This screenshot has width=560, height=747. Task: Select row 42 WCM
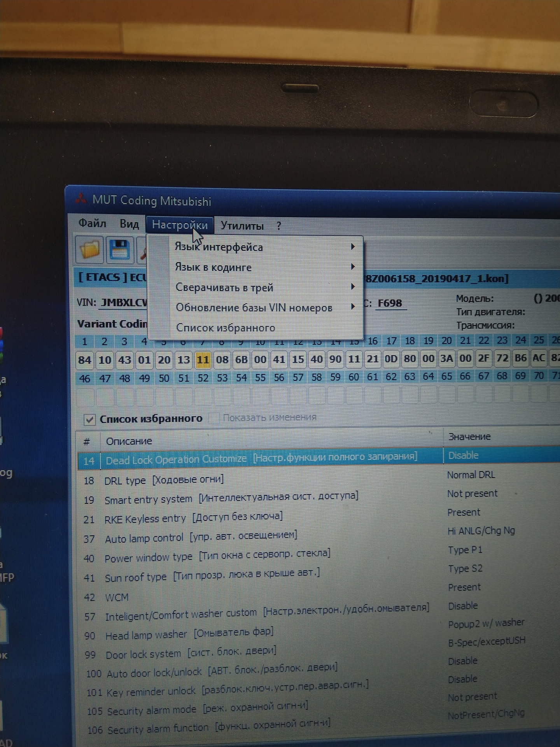tap(319, 593)
